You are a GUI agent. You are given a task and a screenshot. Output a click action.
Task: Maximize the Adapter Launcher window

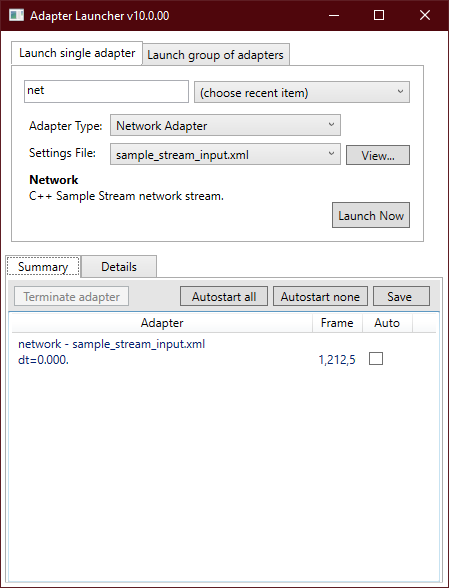point(379,15)
